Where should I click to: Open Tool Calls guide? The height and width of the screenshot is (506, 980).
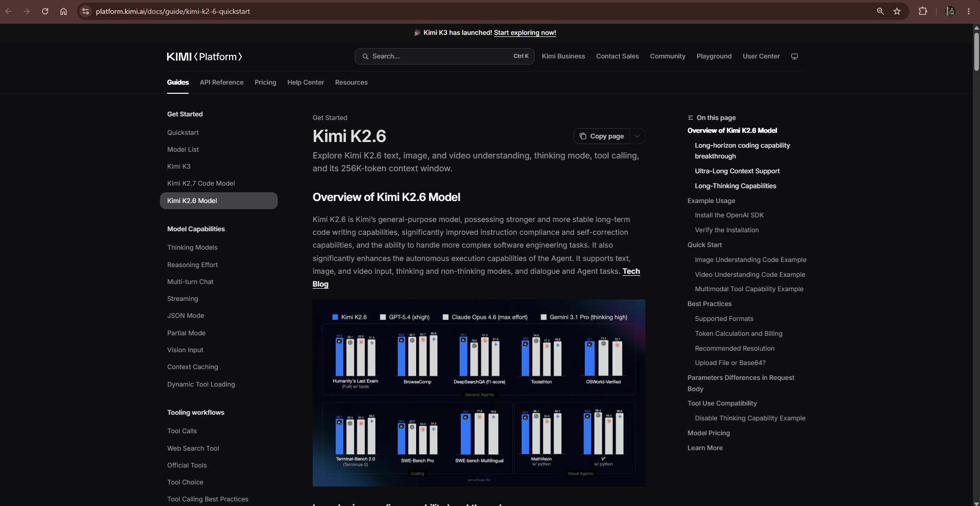tap(182, 431)
